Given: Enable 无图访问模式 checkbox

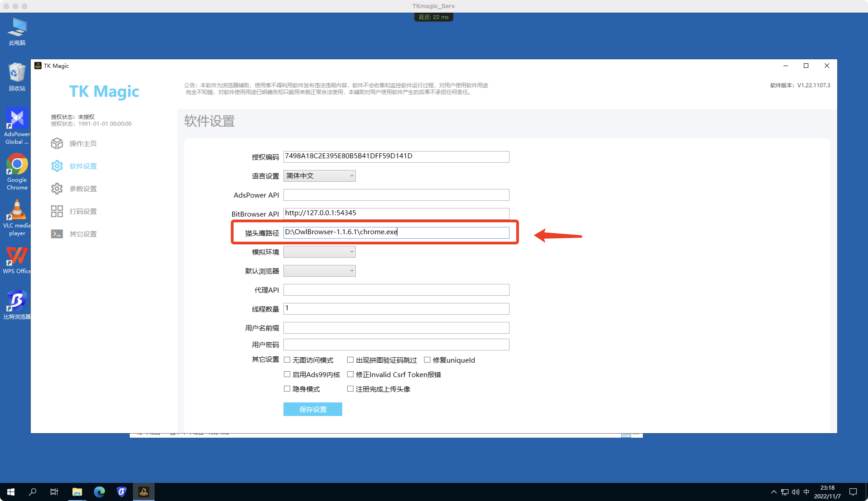Looking at the screenshot, I should coord(287,359).
